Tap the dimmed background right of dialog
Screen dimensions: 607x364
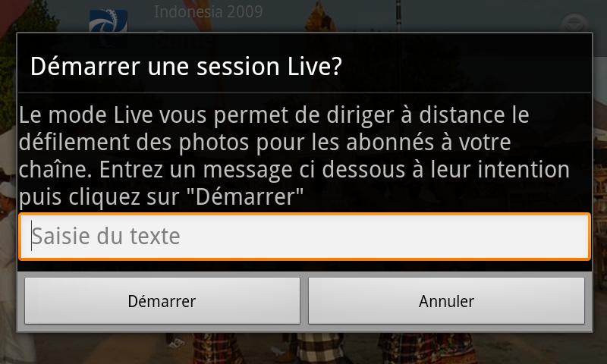pyautogui.click(x=600, y=182)
